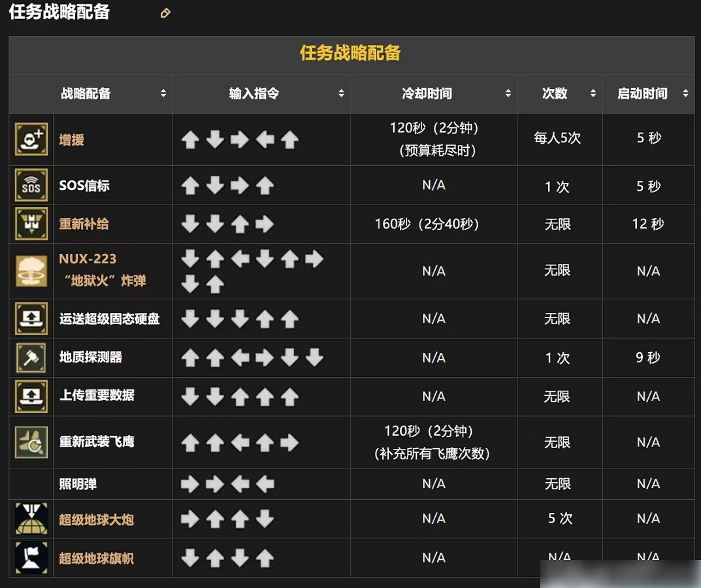Viewport: 701px width, 588px height.
Task: Open the 增援 stratagem link
Action: tap(71, 139)
